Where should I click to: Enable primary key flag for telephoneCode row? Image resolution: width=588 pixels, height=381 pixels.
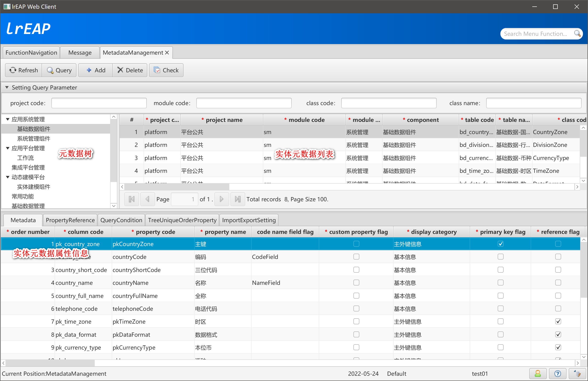[x=501, y=308]
